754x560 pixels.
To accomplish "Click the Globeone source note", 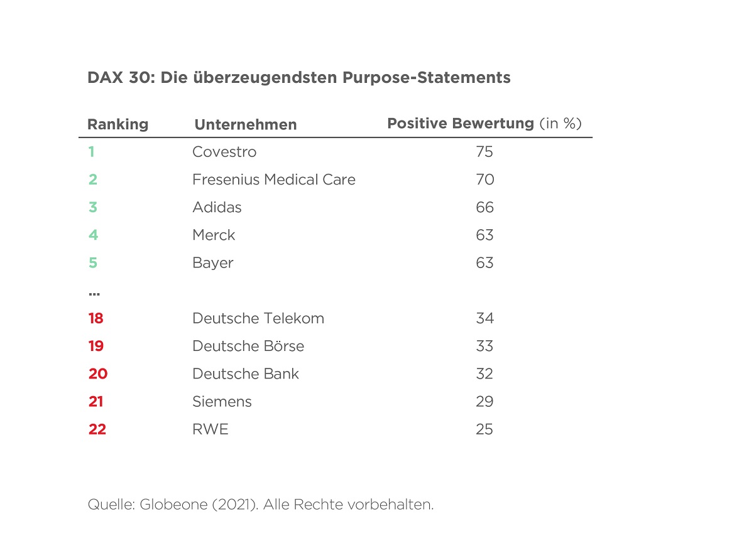I will (261, 505).
